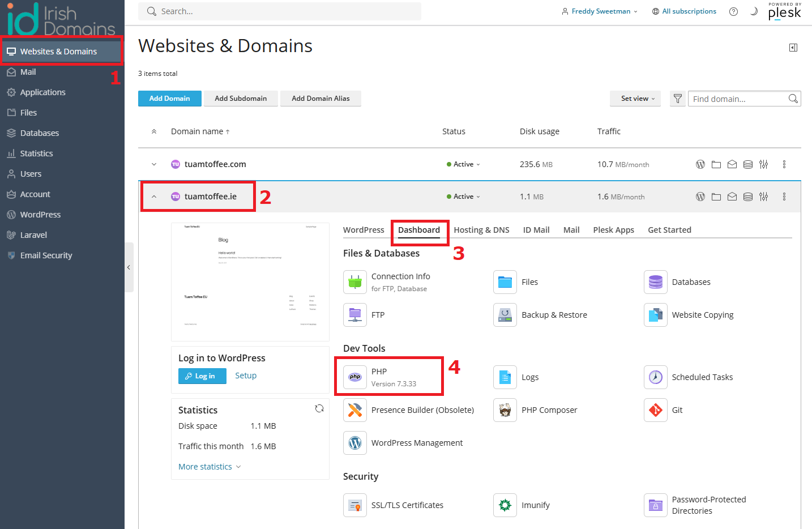The height and width of the screenshot is (529, 812).
Task: Click database icon in tuamtoffee.ie row
Action: click(748, 197)
